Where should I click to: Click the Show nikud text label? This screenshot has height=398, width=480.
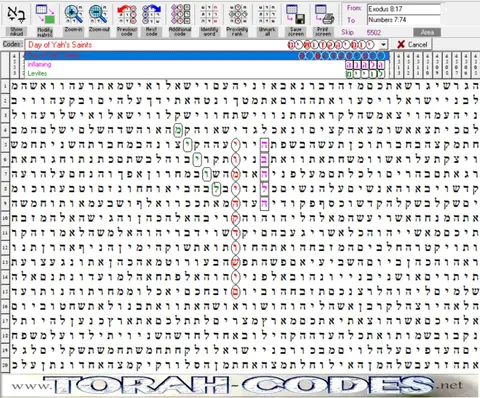[x=16, y=31]
